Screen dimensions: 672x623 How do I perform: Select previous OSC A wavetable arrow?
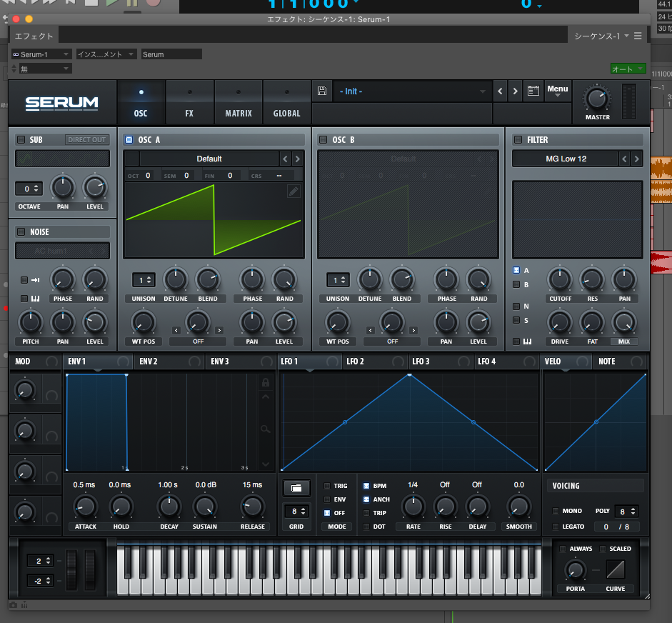pos(286,159)
